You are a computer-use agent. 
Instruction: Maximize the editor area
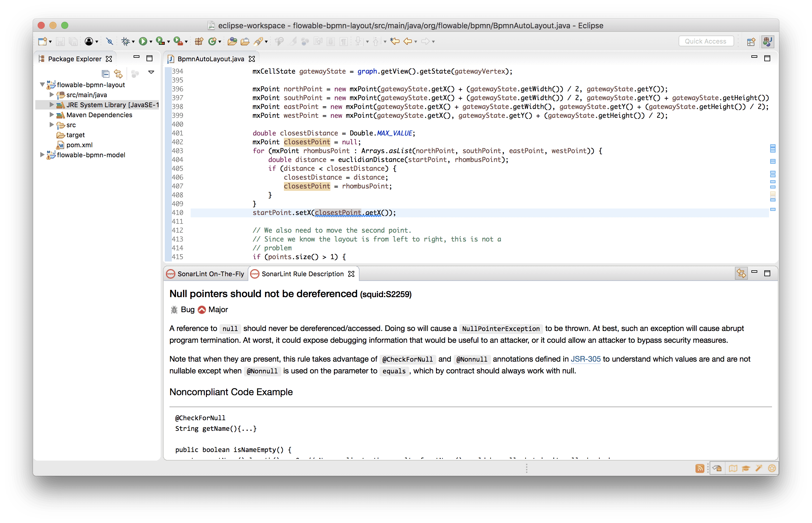[x=767, y=58]
